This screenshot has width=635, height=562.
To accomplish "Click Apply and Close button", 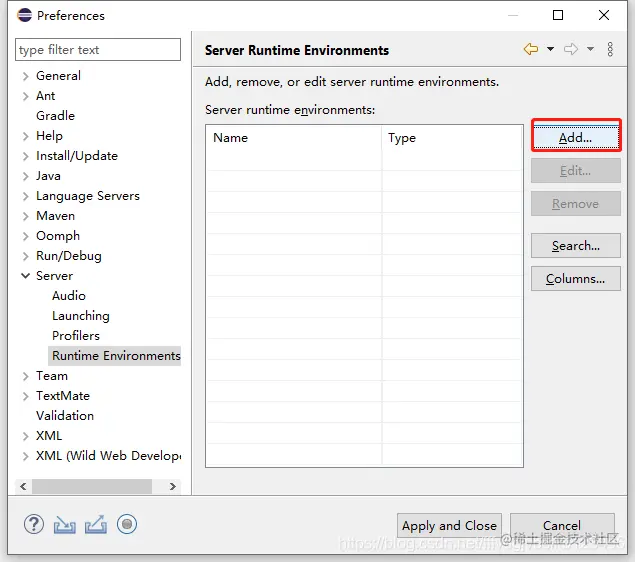I will point(450,526).
